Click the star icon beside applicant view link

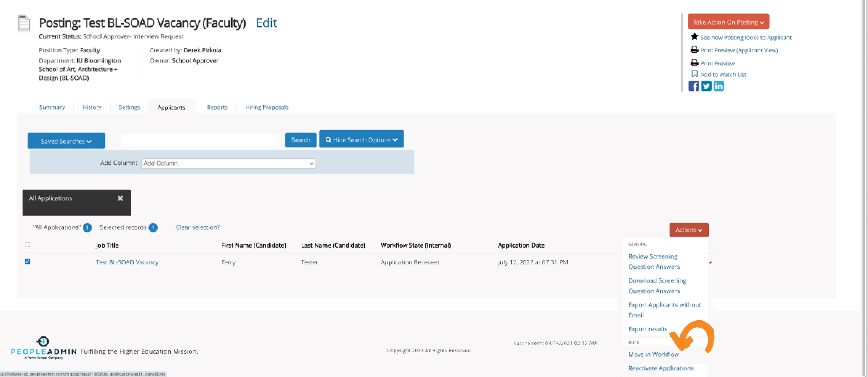tap(694, 37)
